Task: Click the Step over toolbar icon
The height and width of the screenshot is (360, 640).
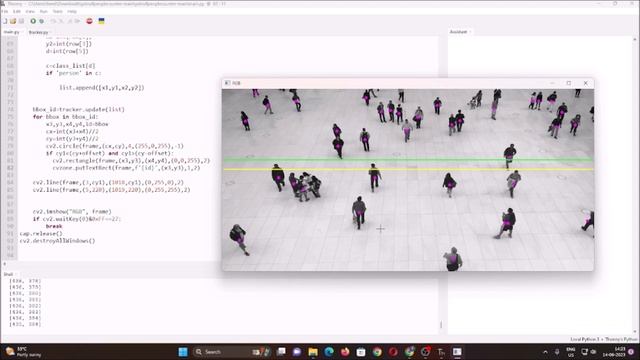Action: (x=53, y=21)
